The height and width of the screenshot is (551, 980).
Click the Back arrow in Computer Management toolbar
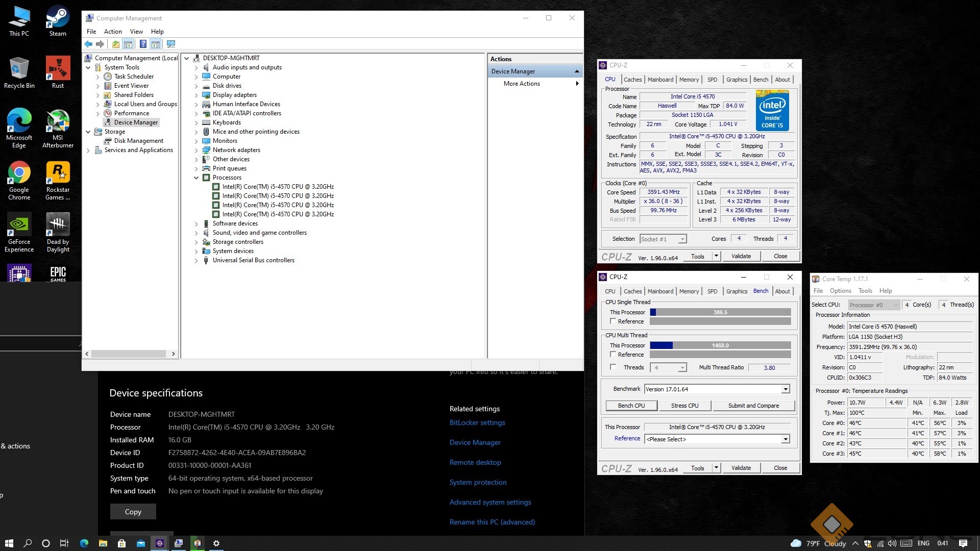click(x=88, y=44)
